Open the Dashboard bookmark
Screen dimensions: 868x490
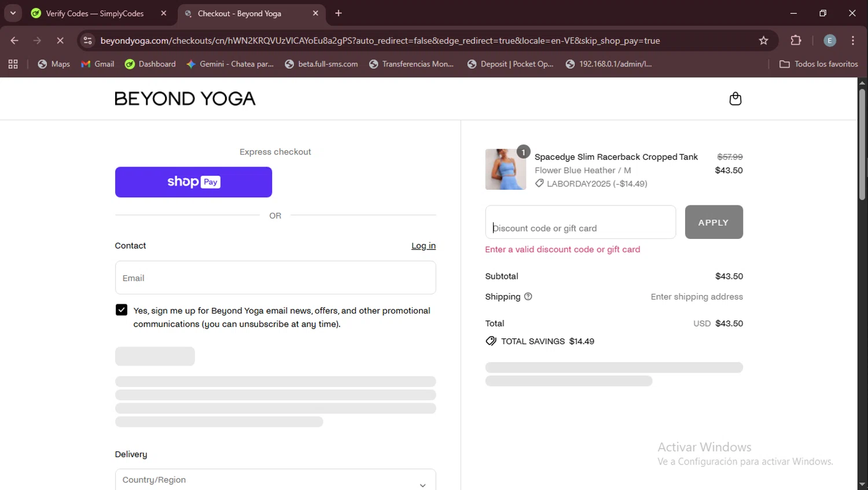150,64
